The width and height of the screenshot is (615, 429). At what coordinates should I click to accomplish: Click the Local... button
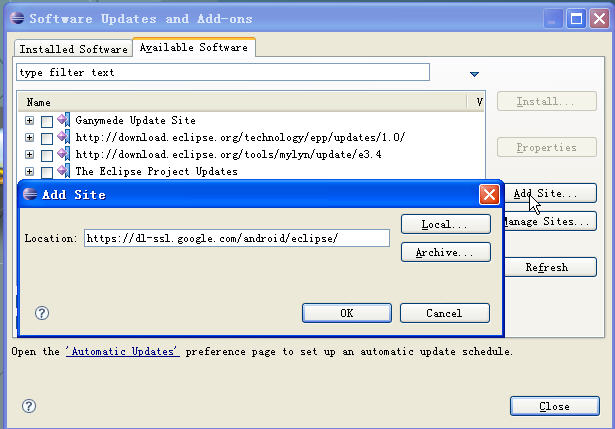446,224
